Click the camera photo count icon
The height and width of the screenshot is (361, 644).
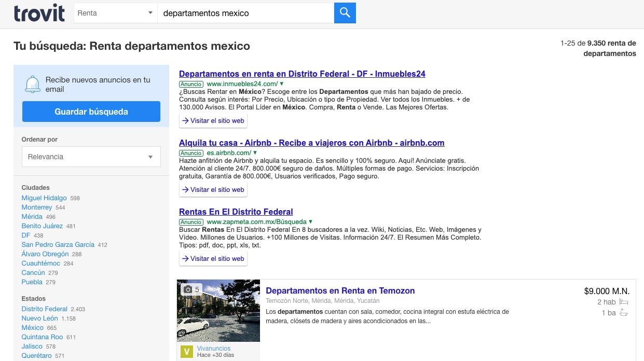click(x=188, y=289)
